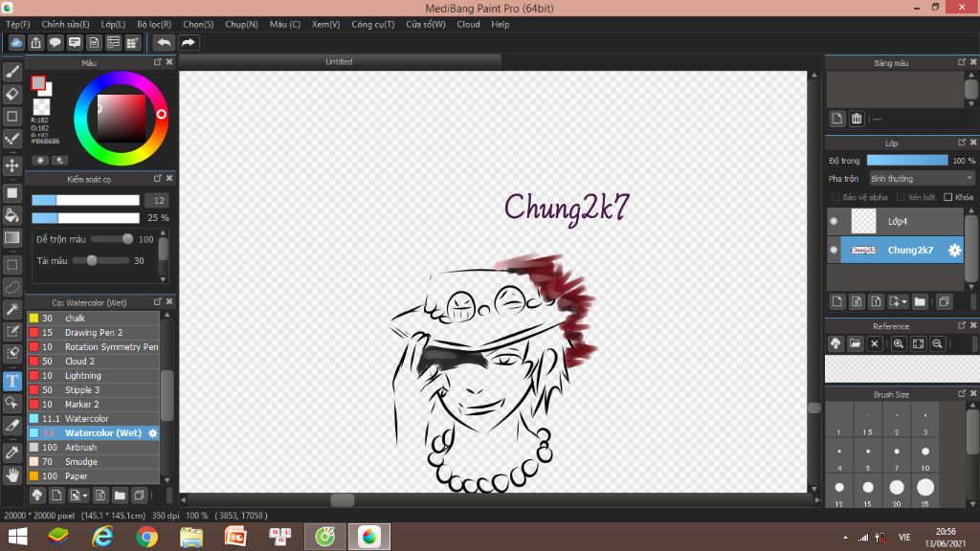
Task: Open Windows Start menu
Action: pos(17,537)
